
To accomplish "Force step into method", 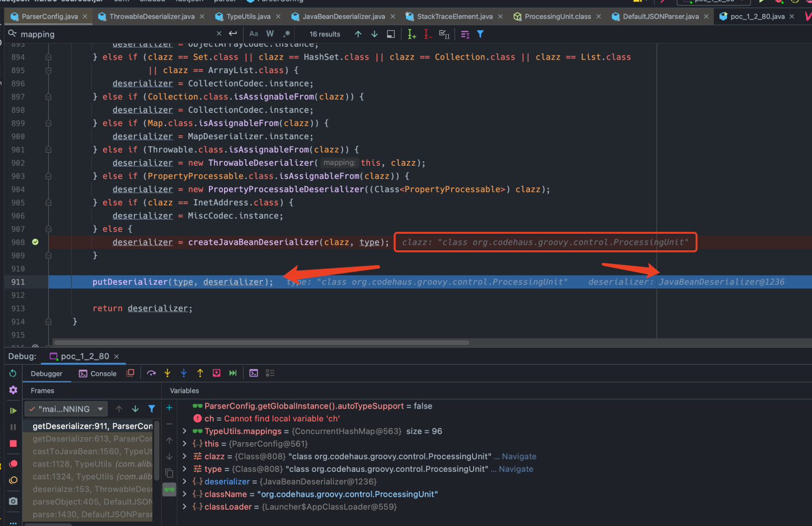I will 184,373.
